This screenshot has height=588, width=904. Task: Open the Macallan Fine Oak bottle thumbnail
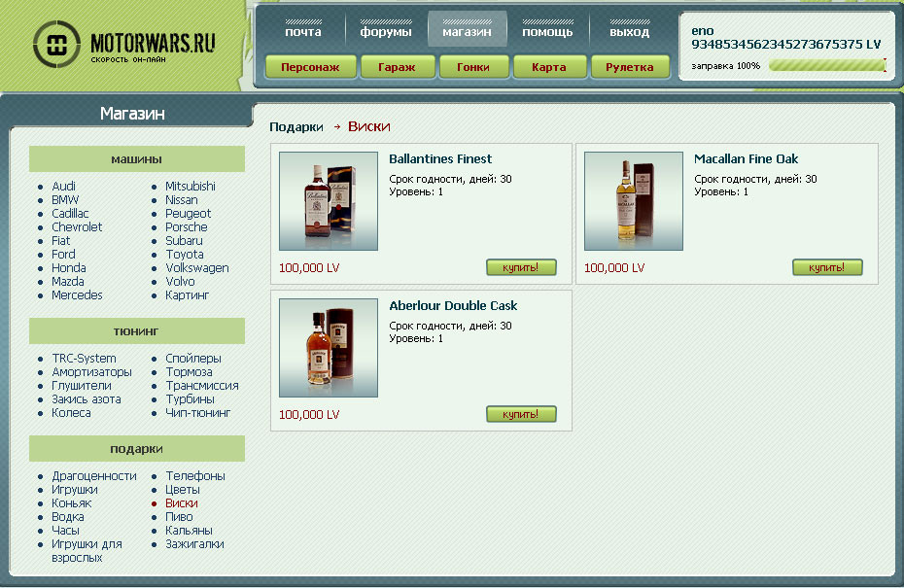pos(634,201)
